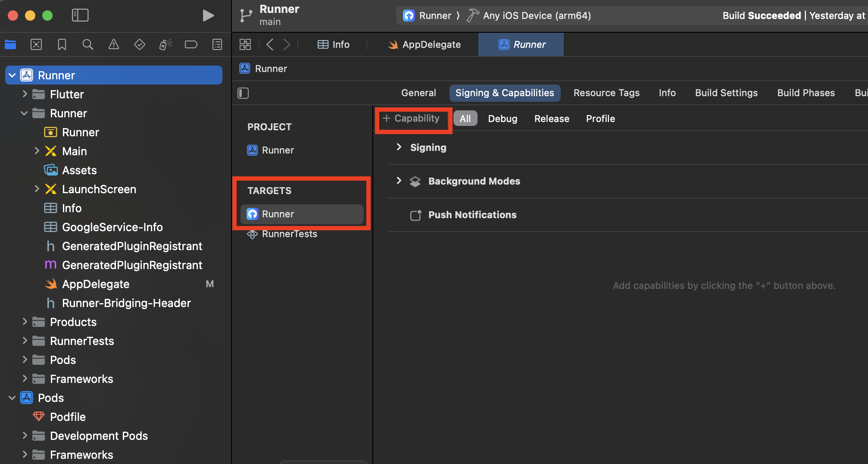This screenshot has height=464, width=868.
Task: Expand the Flutter folder
Action: coord(25,94)
